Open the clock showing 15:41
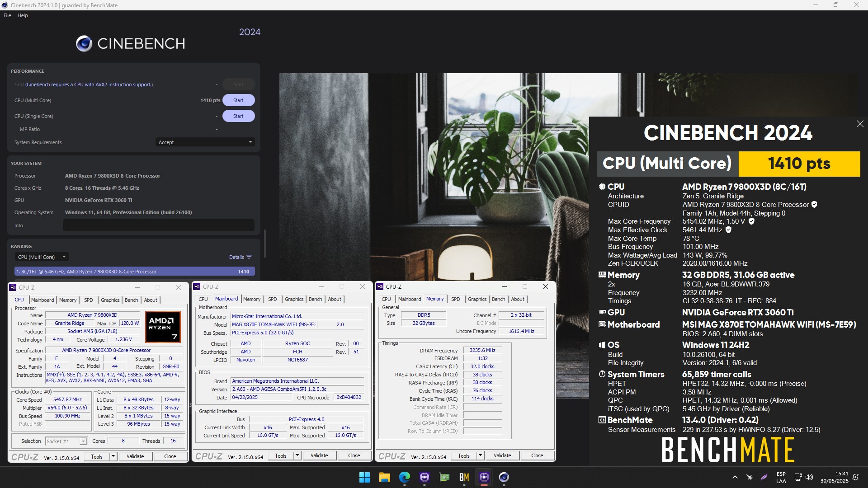 tap(835, 477)
